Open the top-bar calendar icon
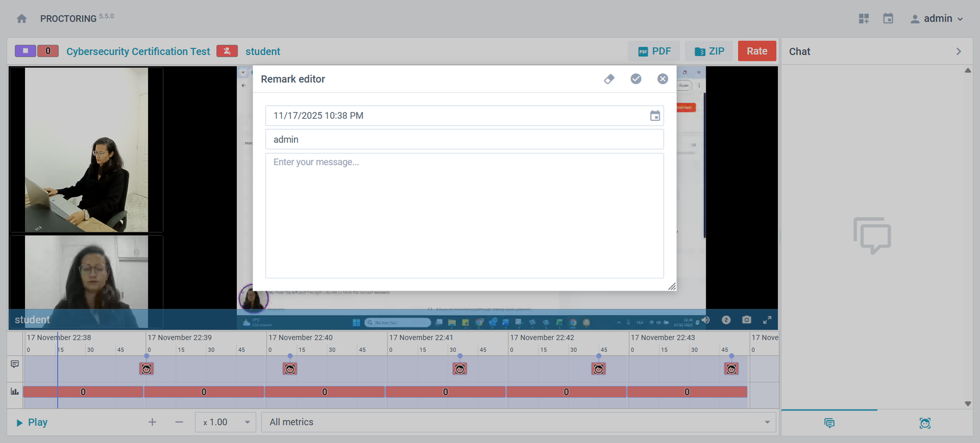 coord(888,19)
